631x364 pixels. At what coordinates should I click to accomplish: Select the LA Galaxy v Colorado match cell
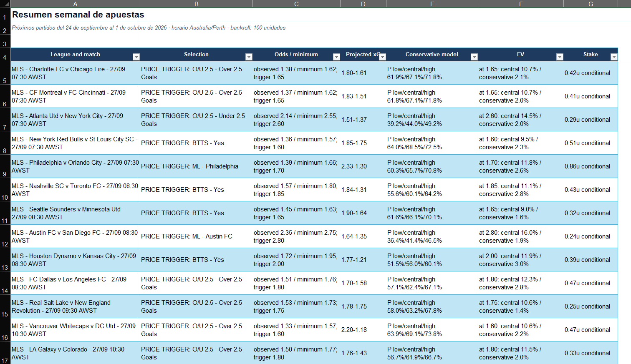tap(76, 353)
